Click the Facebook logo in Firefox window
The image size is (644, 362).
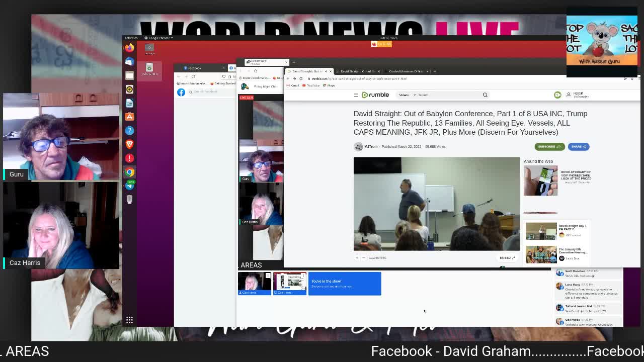tap(181, 92)
